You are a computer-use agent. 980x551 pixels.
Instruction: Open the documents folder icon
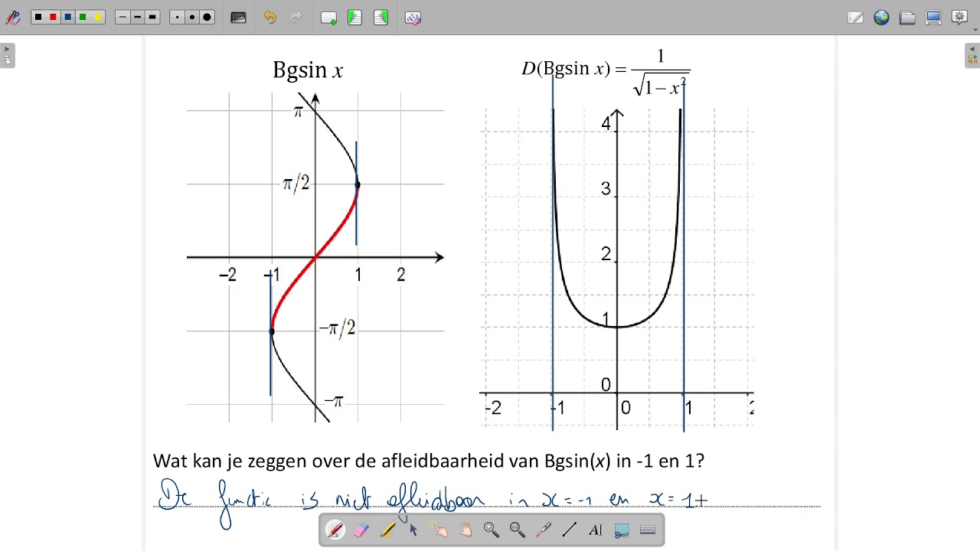tap(907, 18)
